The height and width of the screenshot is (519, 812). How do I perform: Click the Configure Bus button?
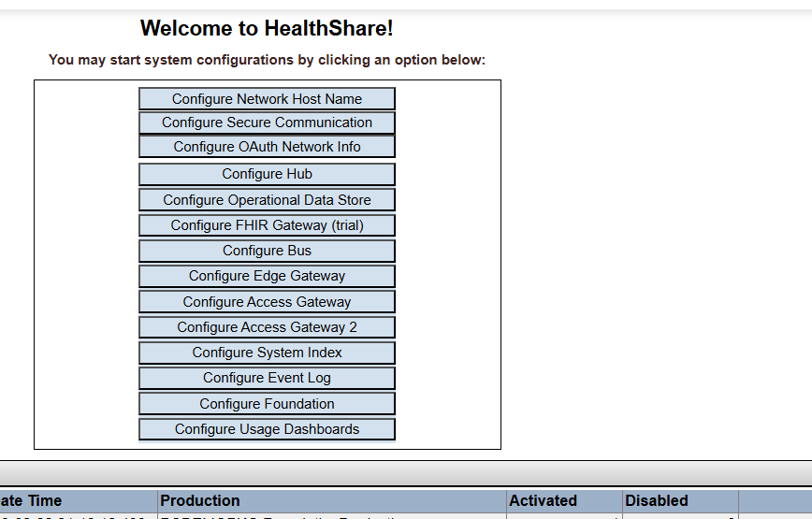coord(267,251)
